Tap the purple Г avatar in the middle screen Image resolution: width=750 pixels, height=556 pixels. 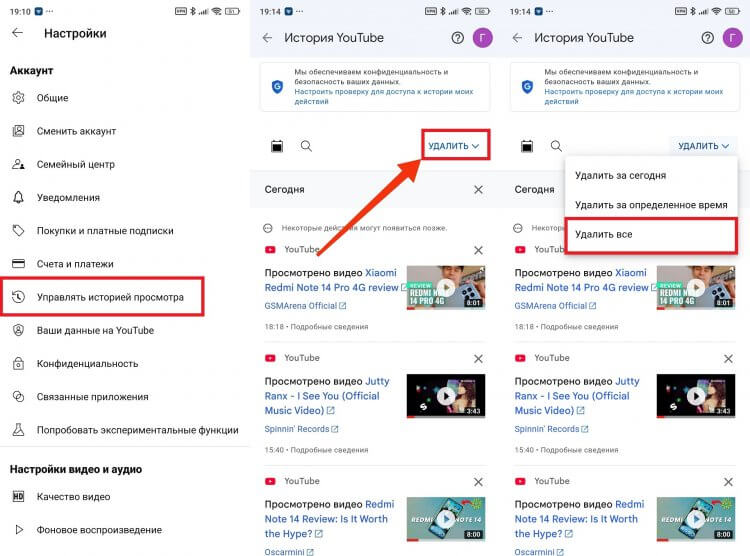tap(482, 38)
